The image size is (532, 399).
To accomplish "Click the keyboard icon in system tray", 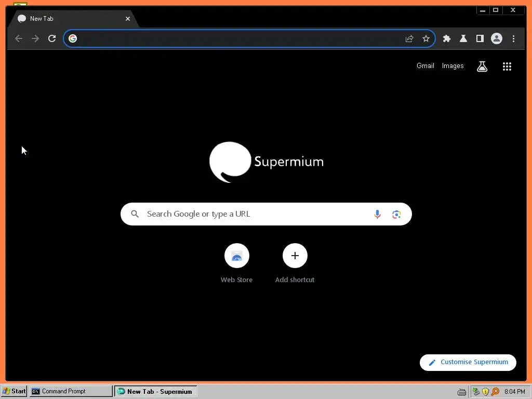I will tap(462, 392).
